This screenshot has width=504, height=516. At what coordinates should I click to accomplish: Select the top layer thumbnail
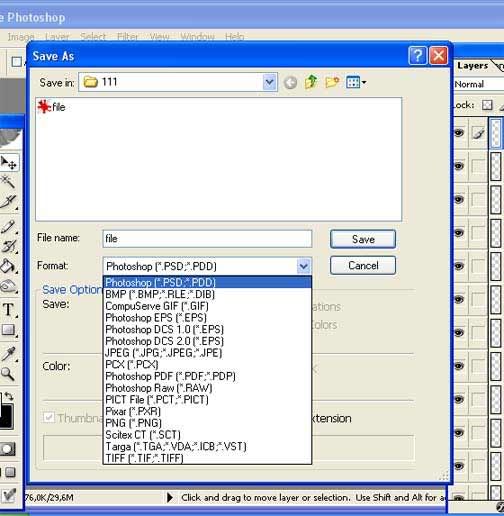point(496,133)
